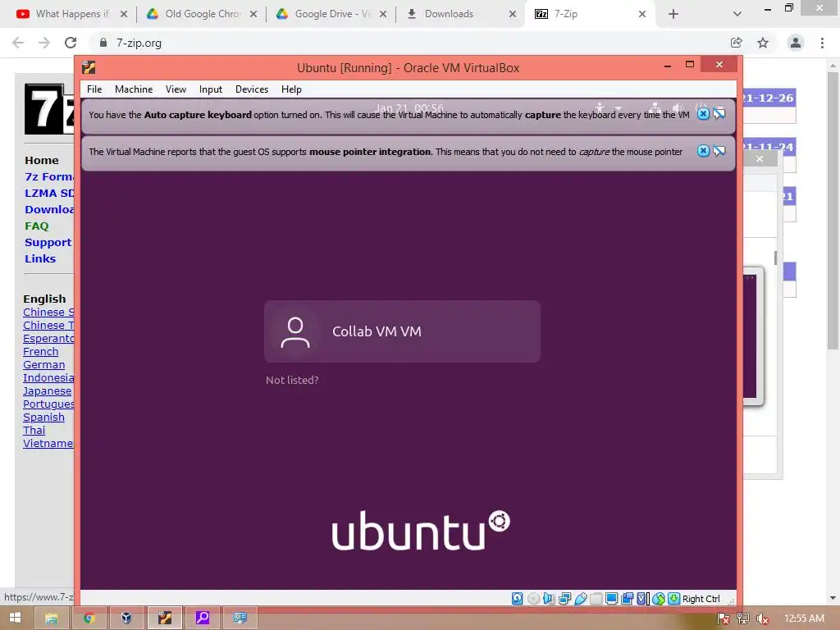Close the 7-Zip Chrome tab
This screenshot has height=630, width=840.
click(x=641, y=14)
